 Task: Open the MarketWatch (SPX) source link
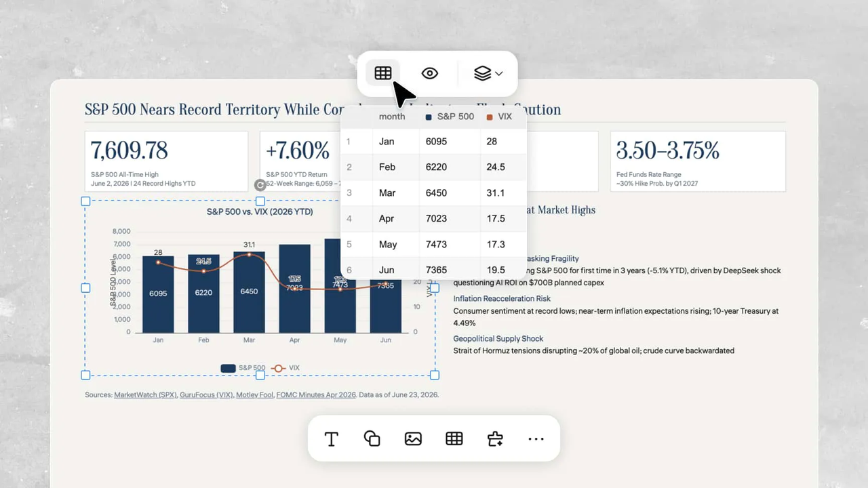click(x=145, y=394)
